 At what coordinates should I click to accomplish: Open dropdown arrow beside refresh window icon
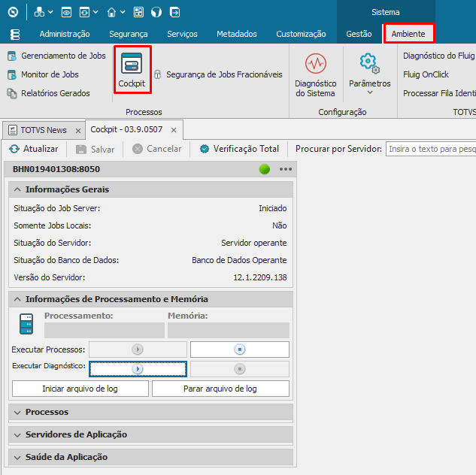[x=96, y=12]
